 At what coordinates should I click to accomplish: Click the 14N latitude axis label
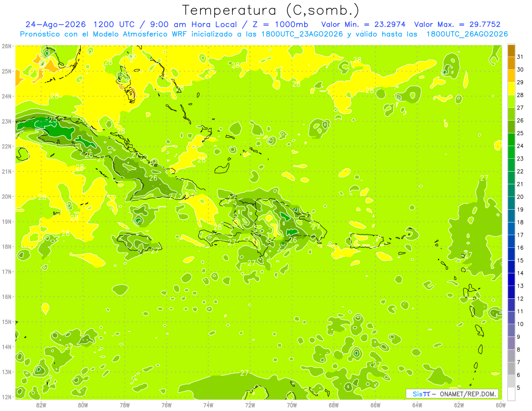(7, 347)
